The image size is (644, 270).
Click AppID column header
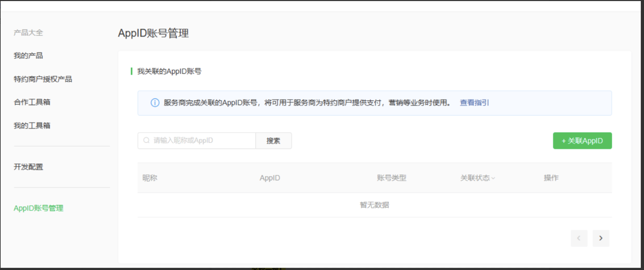269,178
